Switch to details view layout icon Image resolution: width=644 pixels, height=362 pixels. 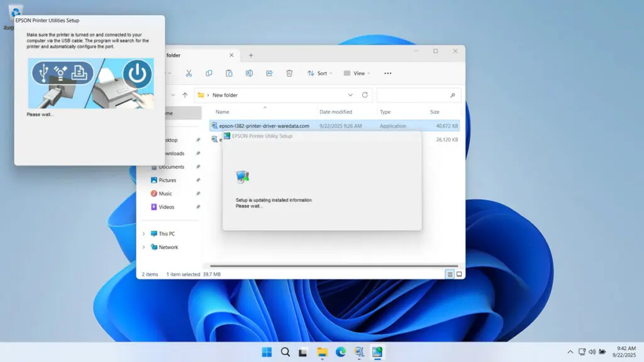pos(450,274)
